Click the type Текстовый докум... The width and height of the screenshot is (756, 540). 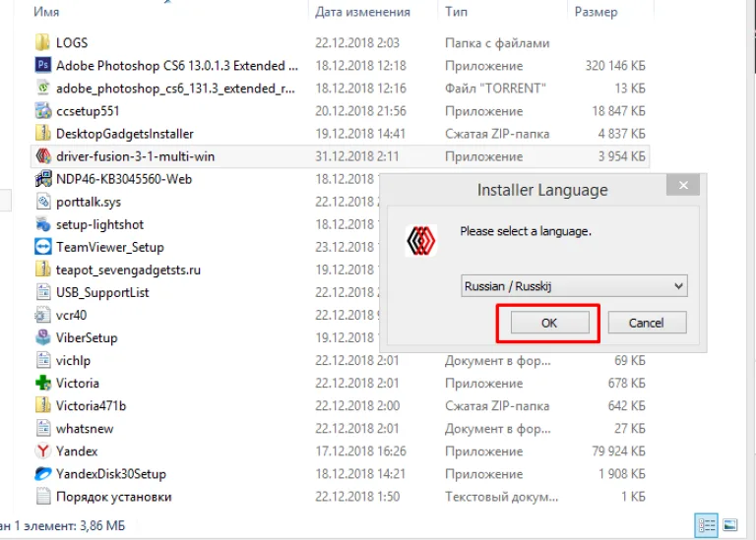[501, 497]
